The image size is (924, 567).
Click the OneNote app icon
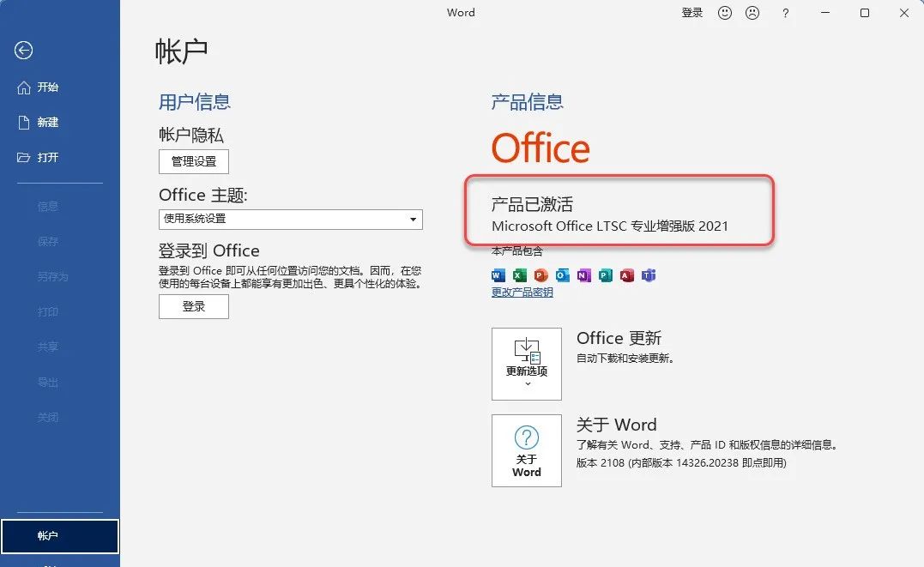[x=584, y=275]
